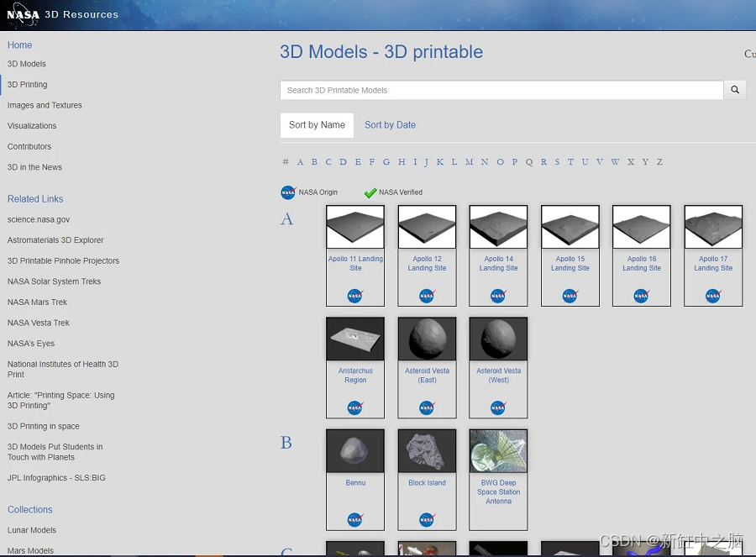The height and width of the screenshot is (557, 756).
Task: Click NASA logo in header
Action: (x=23, y=14)
